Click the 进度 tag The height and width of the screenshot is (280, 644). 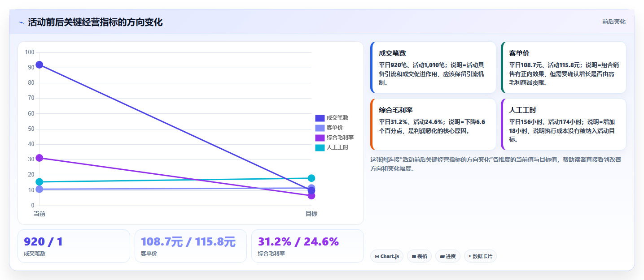click(448, 256)
